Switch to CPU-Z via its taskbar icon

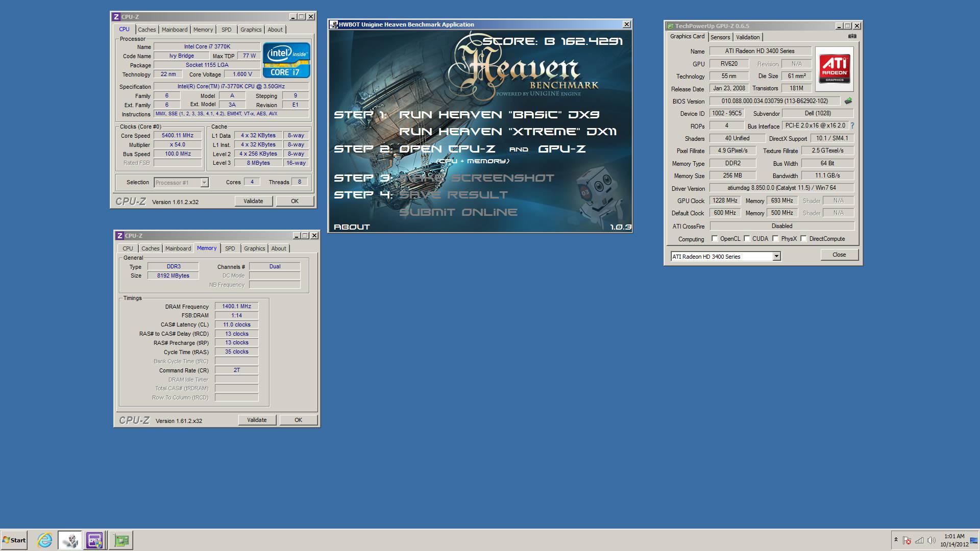tap(94, 540)
